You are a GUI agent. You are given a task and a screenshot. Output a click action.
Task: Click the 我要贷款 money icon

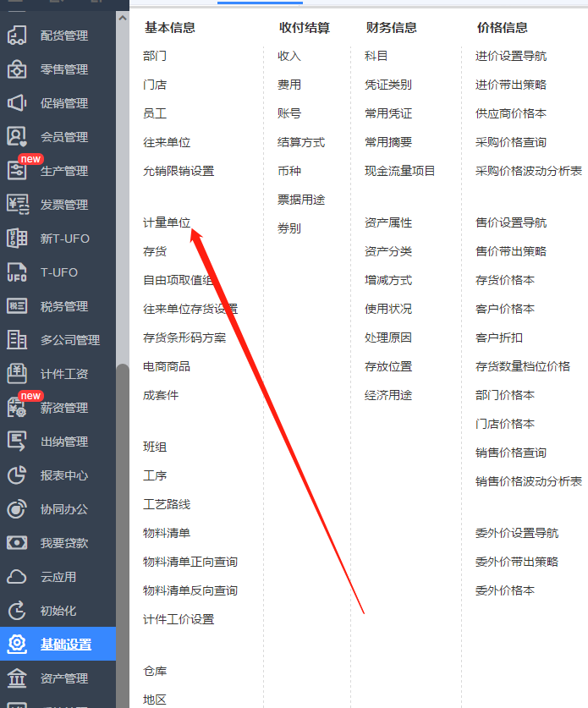(x=17, y=543)
